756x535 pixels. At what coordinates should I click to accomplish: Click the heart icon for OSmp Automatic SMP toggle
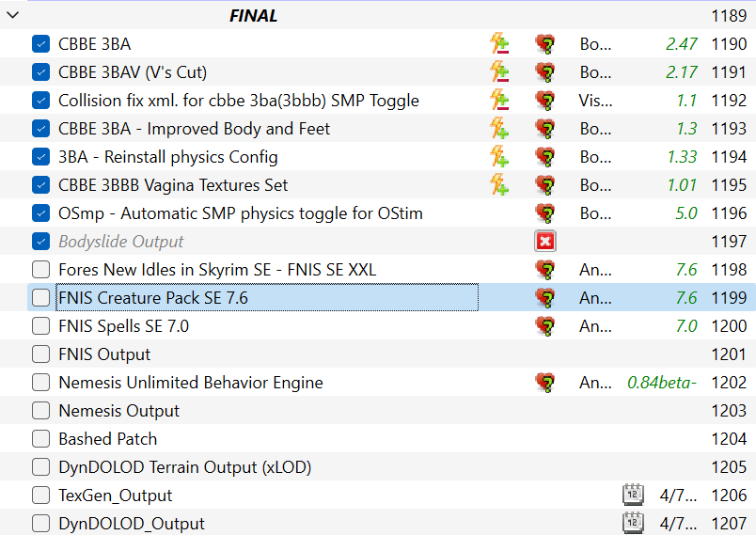[x=545, y=213]
